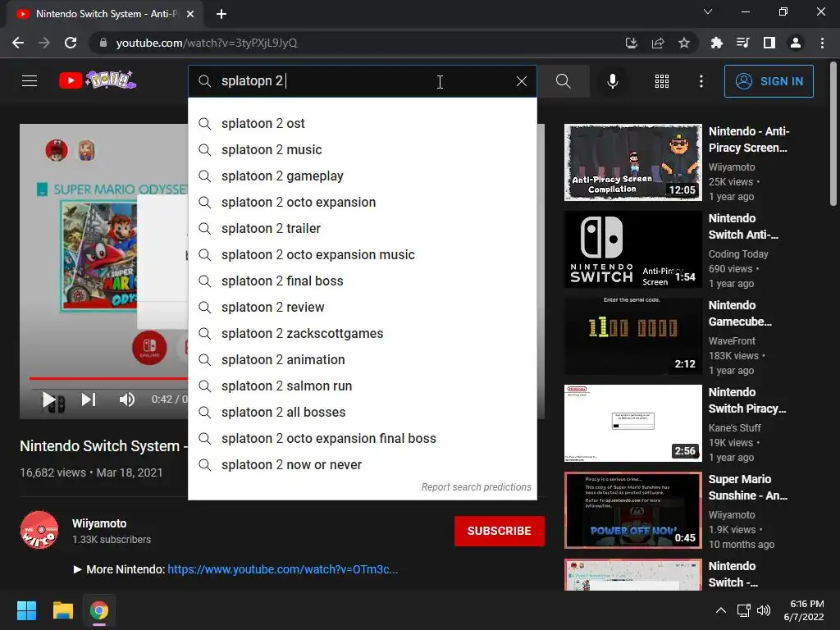This screenshot has height=630, width=840.
Task: Open Kane's Stuff Switch Piracy thumbnail
Action: coord(632,423)
